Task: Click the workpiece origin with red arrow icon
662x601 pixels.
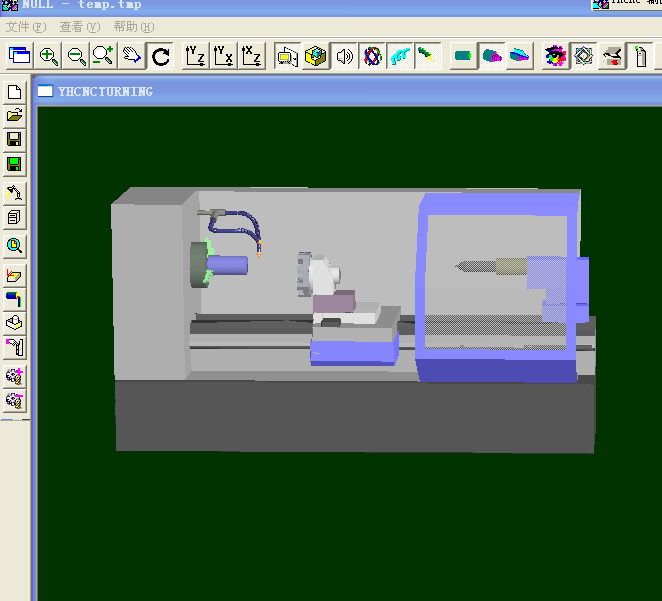Action: (14, 276)
